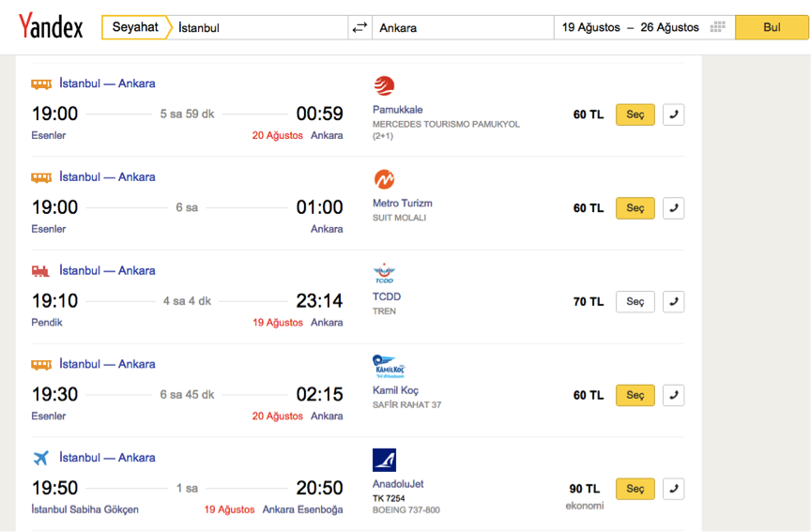811x532 pixels.
Task: Click the AnadoluJet airline logo
Action: click(384, 460)
